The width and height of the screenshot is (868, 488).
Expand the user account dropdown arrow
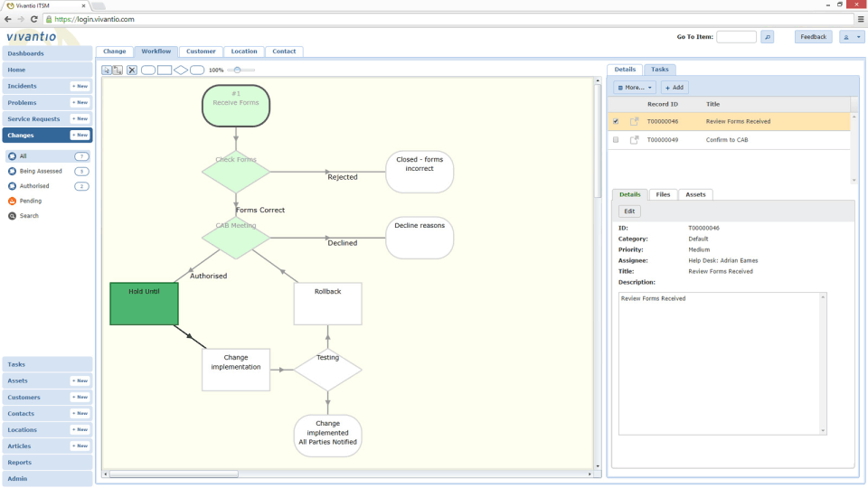coord(859,37)
